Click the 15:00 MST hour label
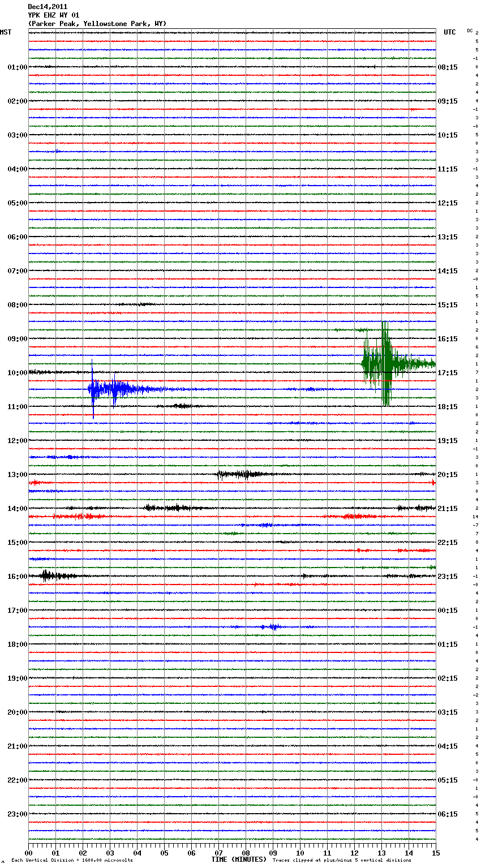The width and height of the screenshot is (481, 868). coord(17,543)
